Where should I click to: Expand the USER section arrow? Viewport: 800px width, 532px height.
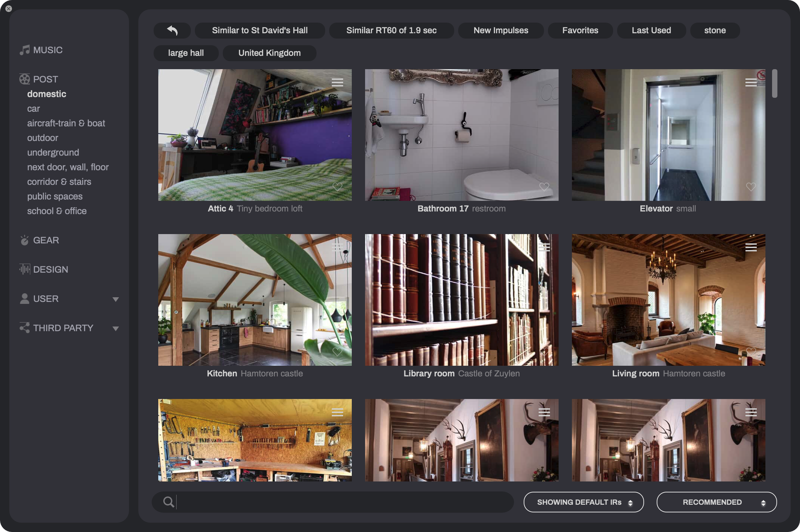click(x=116, y=299)
